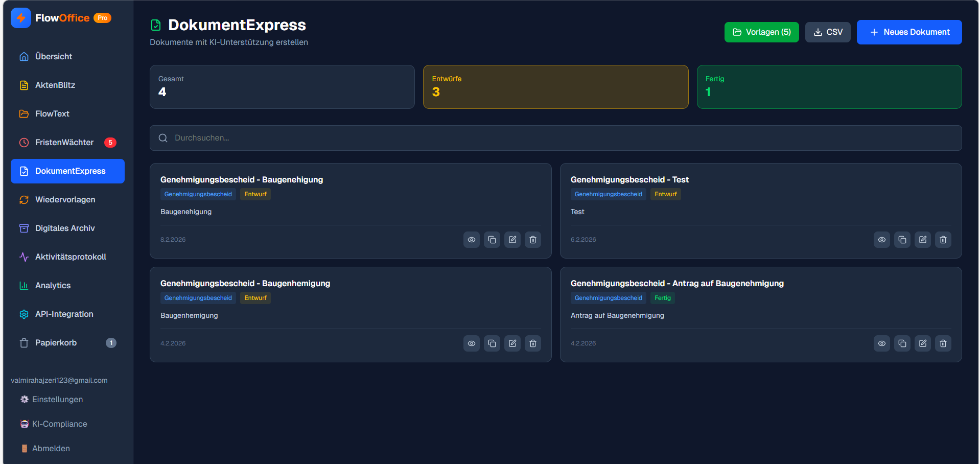Create a document via "Neues Dokument"
This screenshot has height=464, width=980.
[909, 32]
